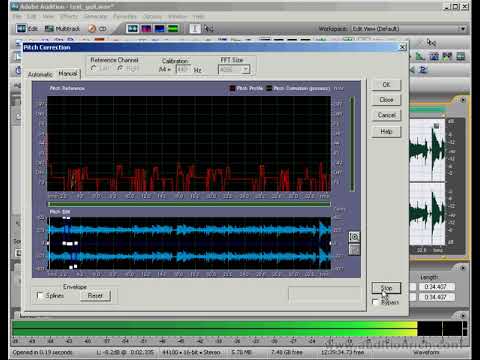Click the zoom-in magnifier in Pitch Correction
The height and width of the screenshot is (360, 480).
(354, 237)
